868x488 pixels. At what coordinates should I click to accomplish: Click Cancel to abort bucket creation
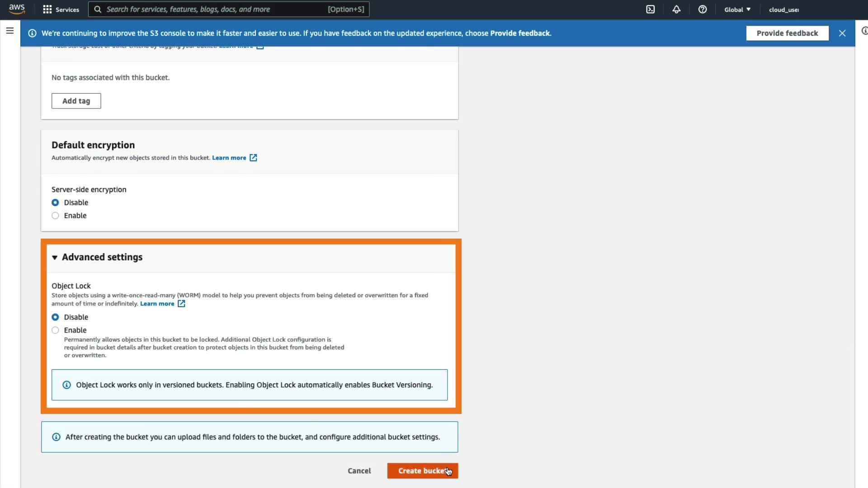coord(359,471)
